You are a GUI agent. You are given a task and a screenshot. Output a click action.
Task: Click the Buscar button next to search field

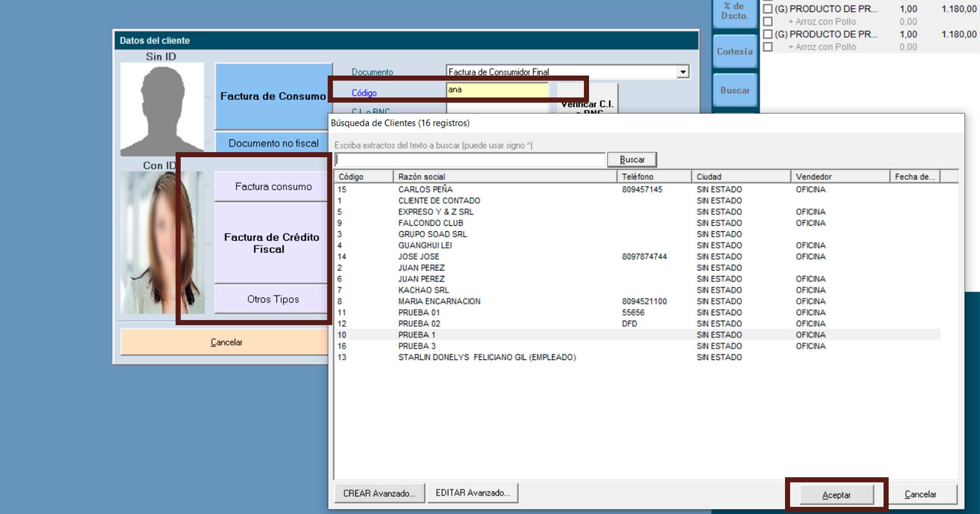click(632, 160)
